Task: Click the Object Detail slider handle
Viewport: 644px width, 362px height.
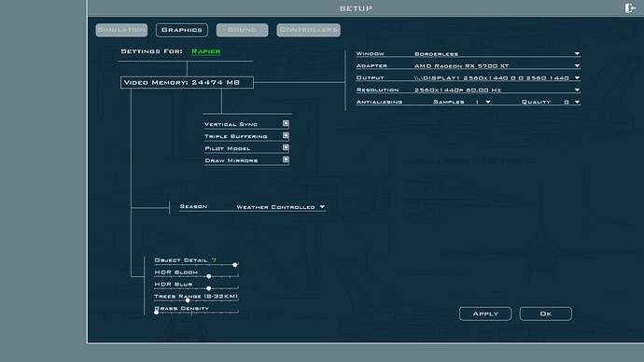Action: coord(235,265)
